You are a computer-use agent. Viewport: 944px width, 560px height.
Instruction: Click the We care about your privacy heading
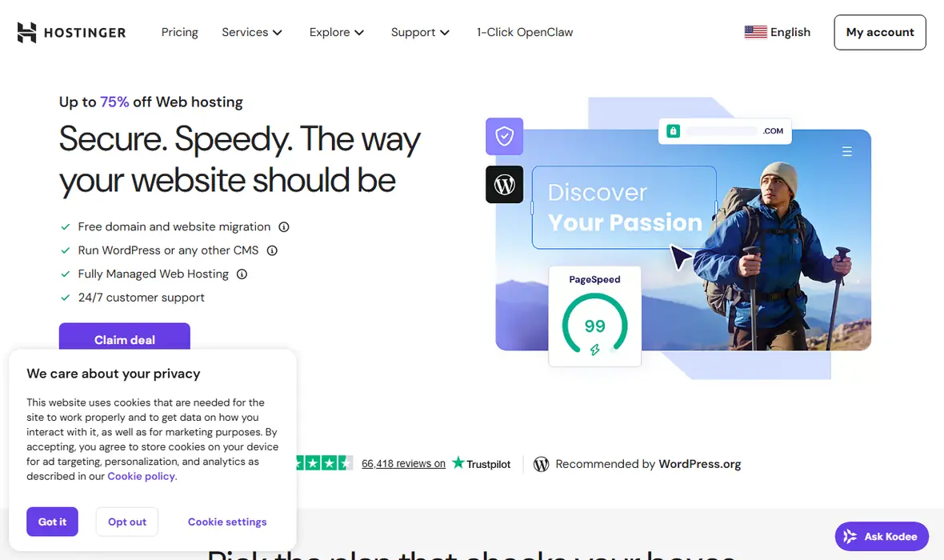[x=113, y=374]
